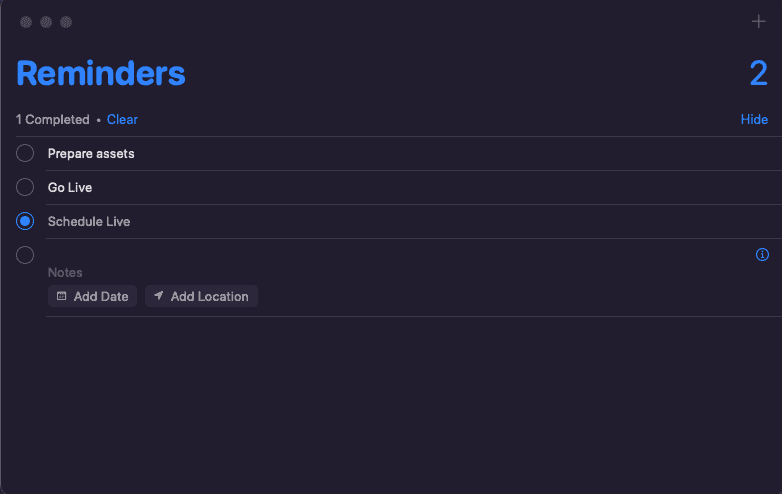
Task: Click Add Location button
Action: pyautogui.click(x=201, y=296)
